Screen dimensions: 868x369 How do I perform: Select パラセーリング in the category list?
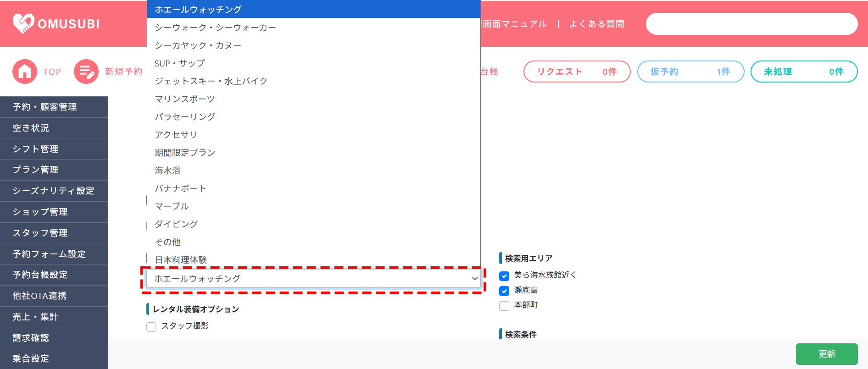tap(185, 117)
